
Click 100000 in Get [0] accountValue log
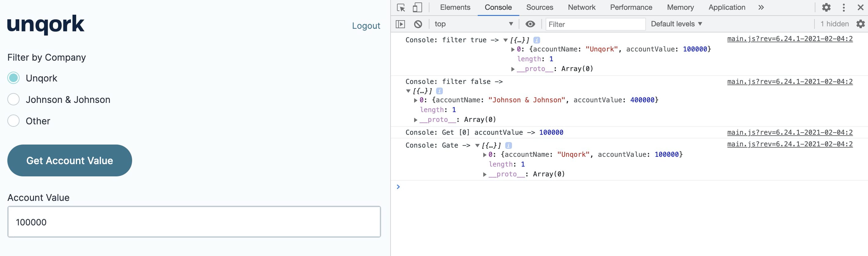551,133
